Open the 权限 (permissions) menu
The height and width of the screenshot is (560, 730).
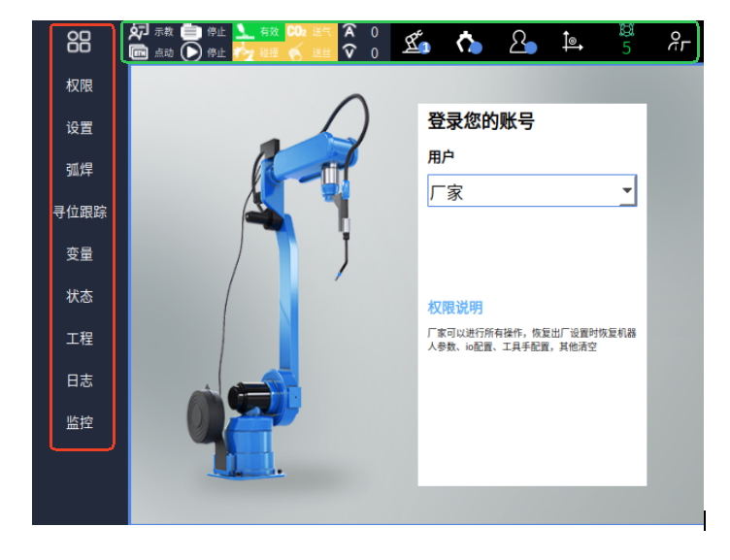pyautogui.click(x=80, y=86)
